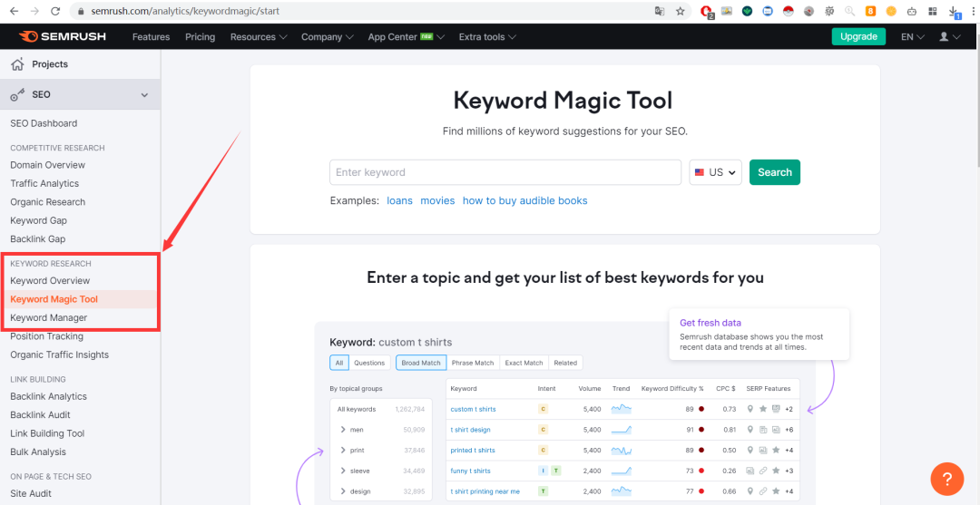
Task: Expand the Company menu
Action: (328, 37)
